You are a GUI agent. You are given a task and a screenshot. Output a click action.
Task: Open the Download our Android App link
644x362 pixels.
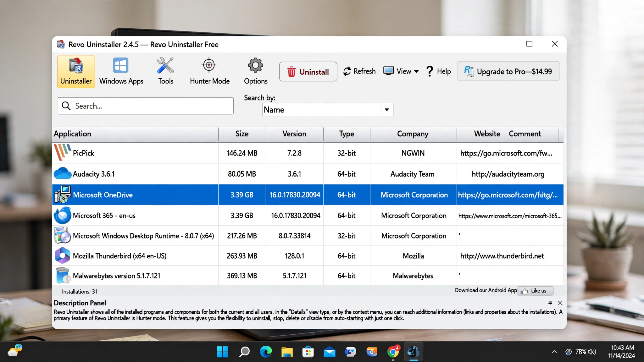(x=486, y=290)
